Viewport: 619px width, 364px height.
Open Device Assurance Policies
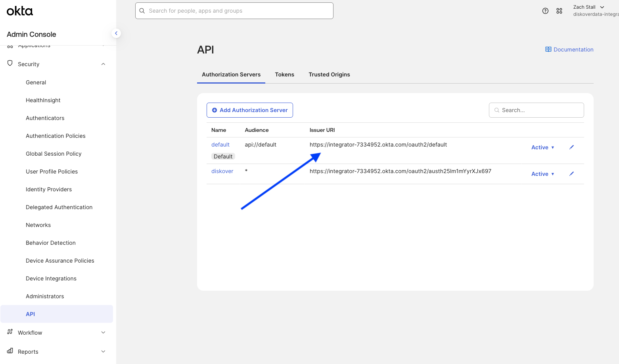tap(60, 261)
